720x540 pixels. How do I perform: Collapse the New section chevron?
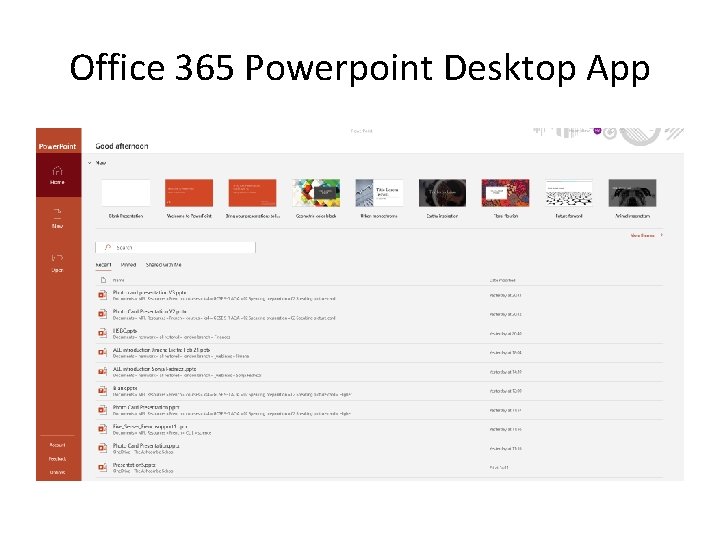pyautogui.click(x=90, y=163)
